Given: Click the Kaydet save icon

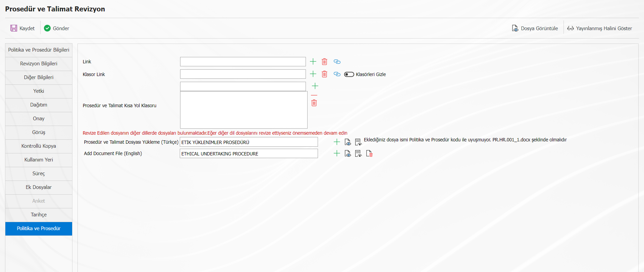Looking at the screenshot, I should pyautogui.click(x=14, y=28).
